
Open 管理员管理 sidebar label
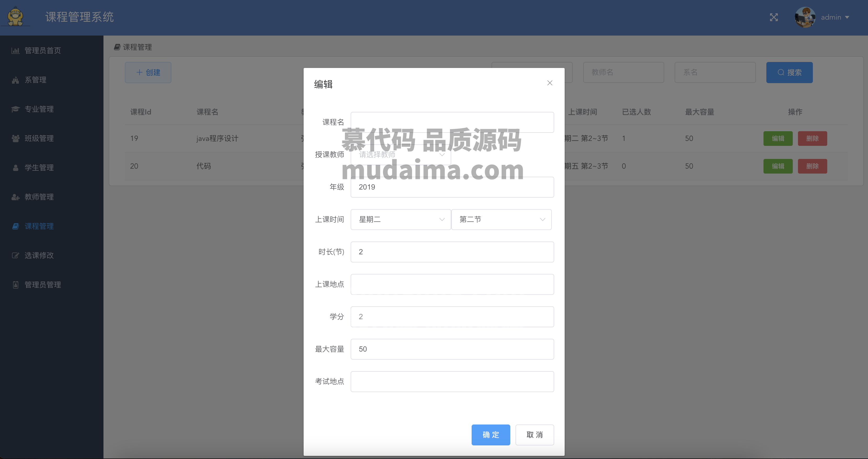coord(43,285)
